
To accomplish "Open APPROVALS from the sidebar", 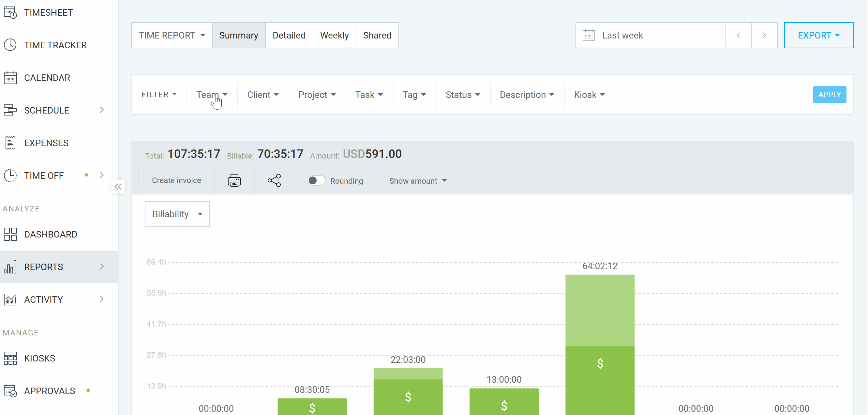I will [50, 391].
